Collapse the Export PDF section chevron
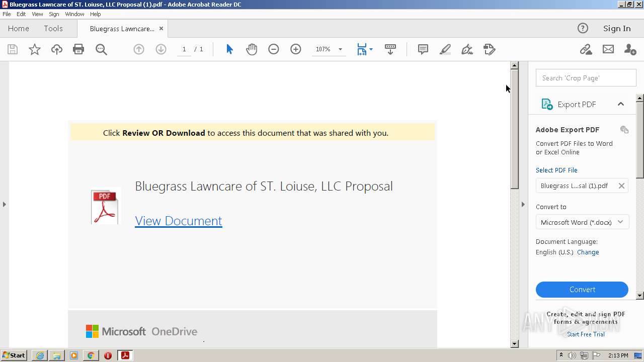This screenshot has height=362, width=644. click(x=621, y=104)
